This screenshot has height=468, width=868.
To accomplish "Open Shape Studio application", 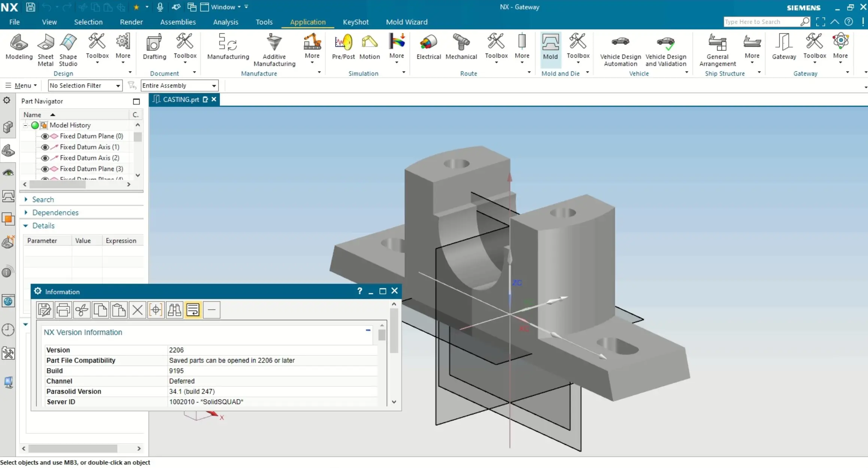I will pyautogui.click(x=68, y=50).
